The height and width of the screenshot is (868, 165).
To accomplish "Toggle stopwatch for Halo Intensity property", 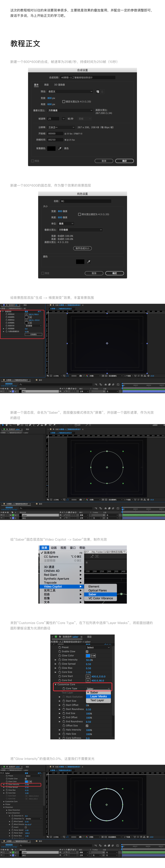I will pos(64,730).
